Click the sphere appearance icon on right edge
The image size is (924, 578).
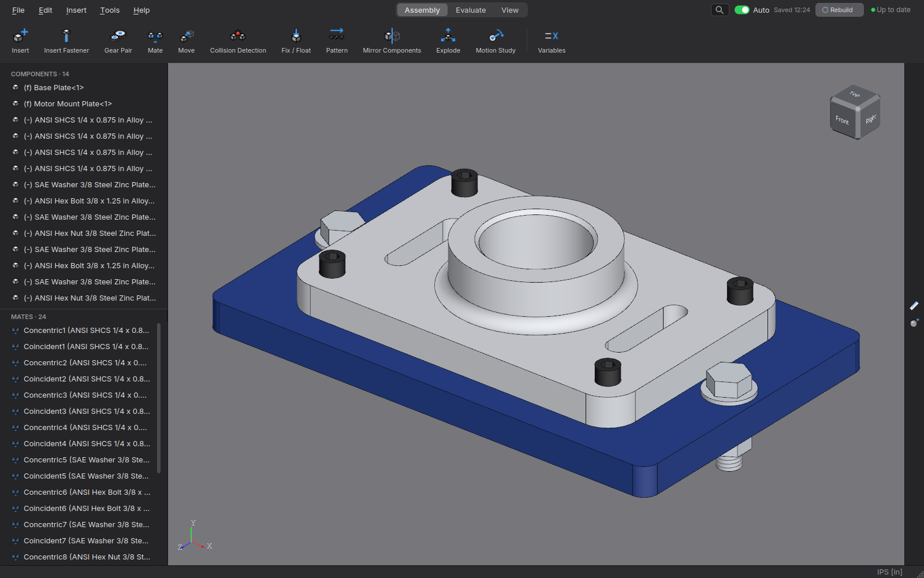914,323
